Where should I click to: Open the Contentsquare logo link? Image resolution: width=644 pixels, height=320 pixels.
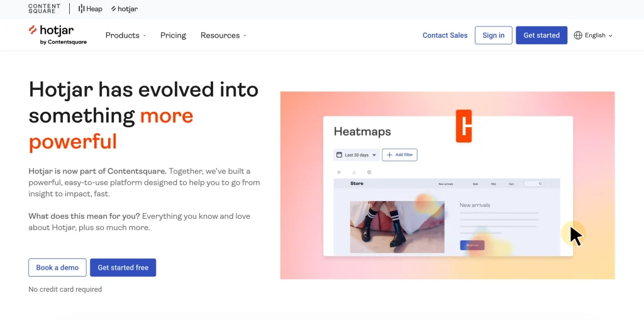(x=44, y=9)
